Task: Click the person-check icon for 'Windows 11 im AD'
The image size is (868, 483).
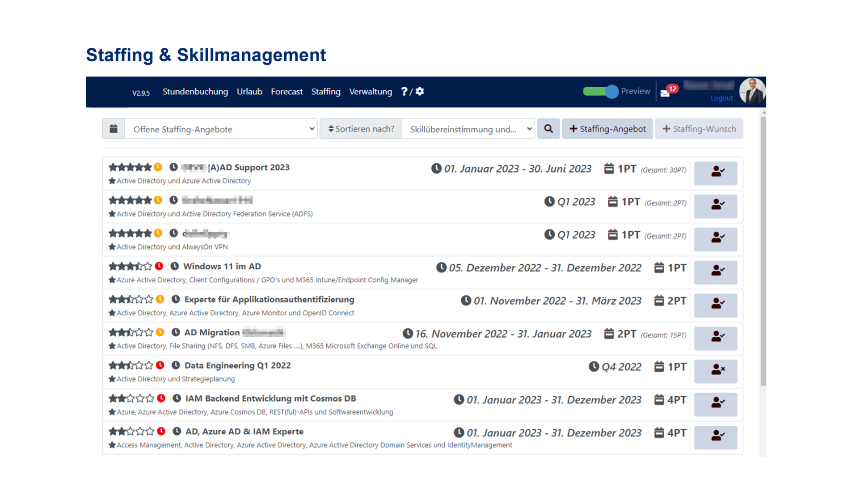Action: [x=716, y=272]
